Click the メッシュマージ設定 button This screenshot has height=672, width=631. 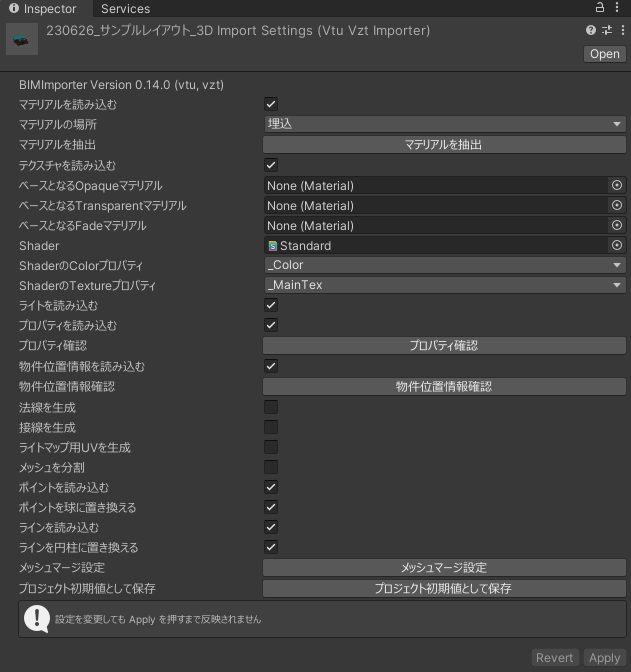(444, 567)
